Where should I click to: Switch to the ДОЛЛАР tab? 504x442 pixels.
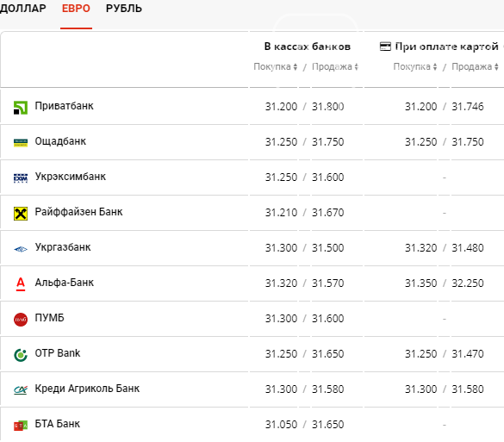tap(22, 9)
